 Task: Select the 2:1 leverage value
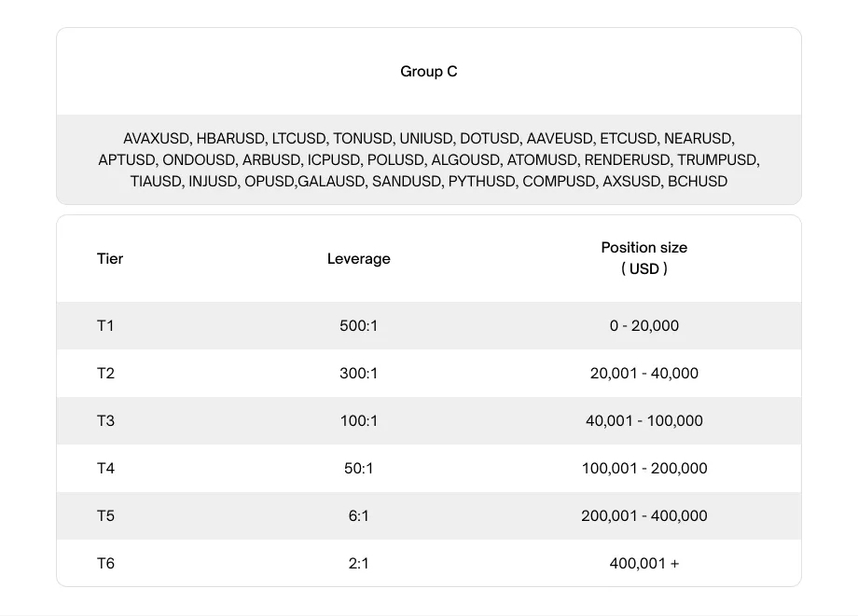click(358, 564)
